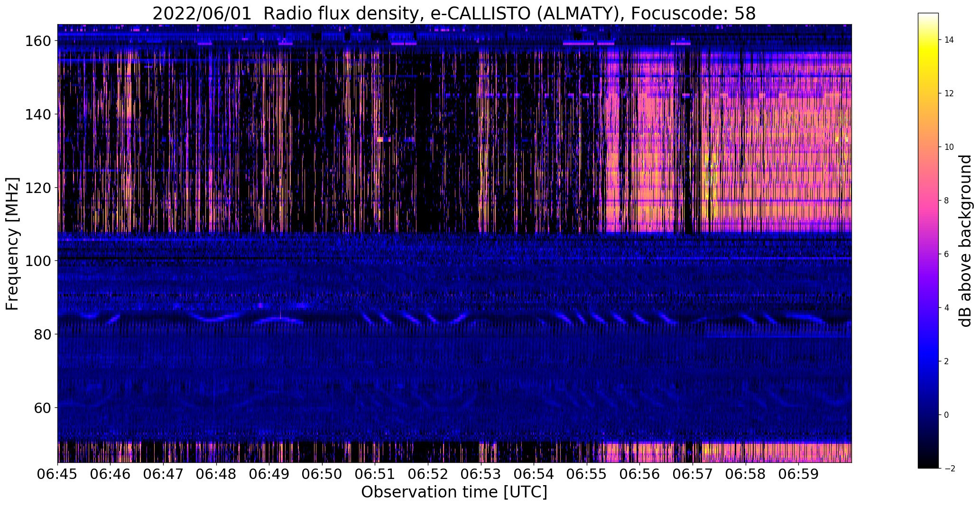
Task: Click the 06:47 time tick label
Action: coord(164,474)
